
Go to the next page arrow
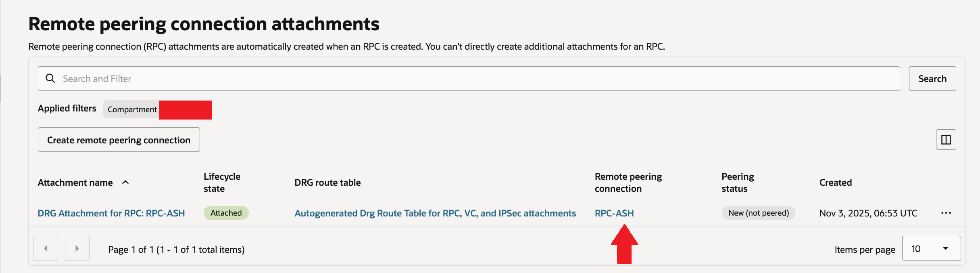[77, 248]
